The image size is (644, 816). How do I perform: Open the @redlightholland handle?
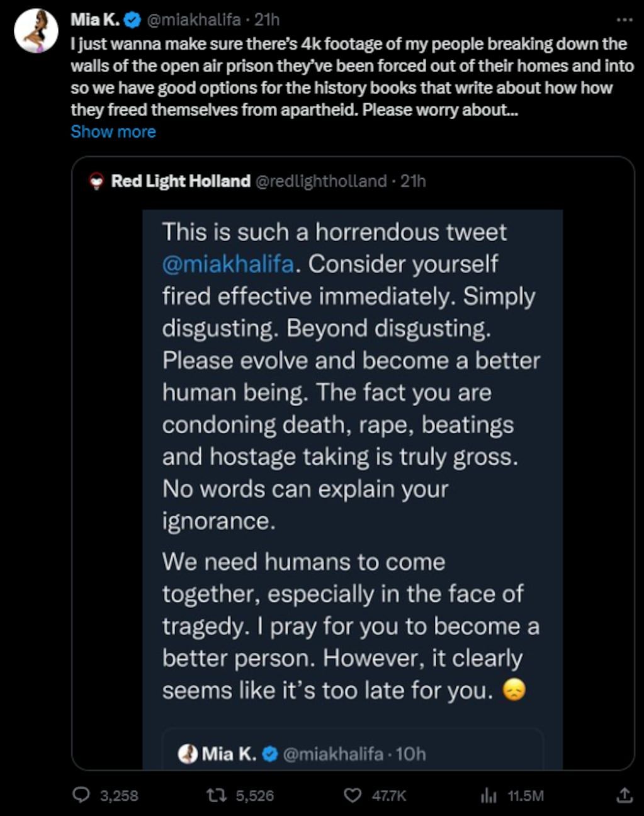click(x=321, y=181)
